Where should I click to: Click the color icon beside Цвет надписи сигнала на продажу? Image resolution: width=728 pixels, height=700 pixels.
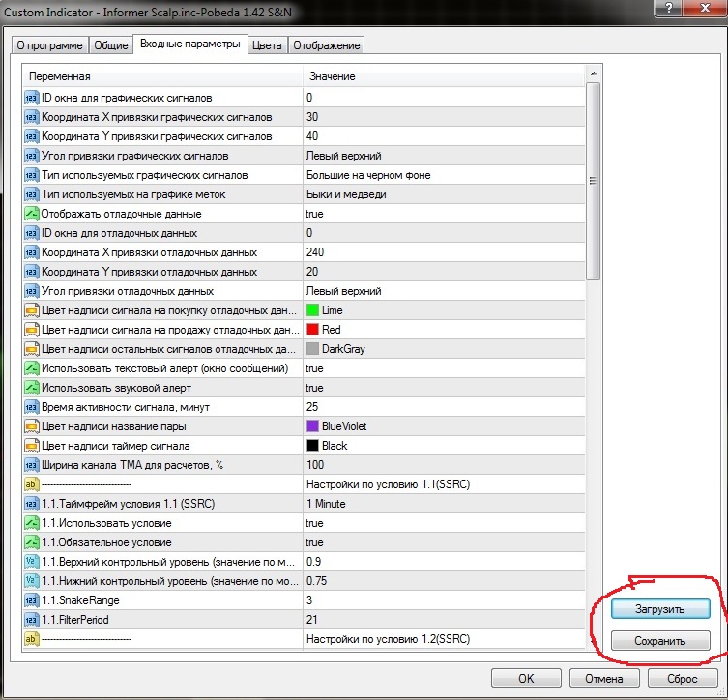pyautogui.click(x=31, y=330)
